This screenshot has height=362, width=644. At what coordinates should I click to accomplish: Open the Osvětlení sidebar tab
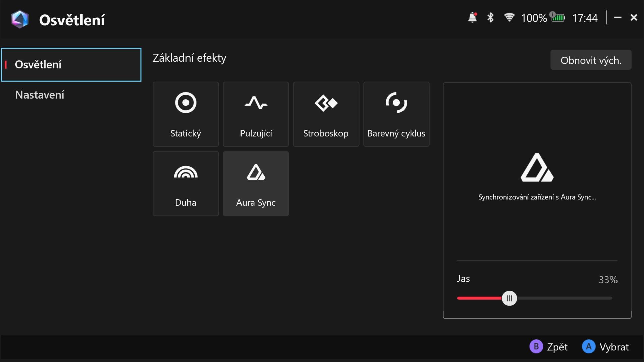tap(71, 65)
